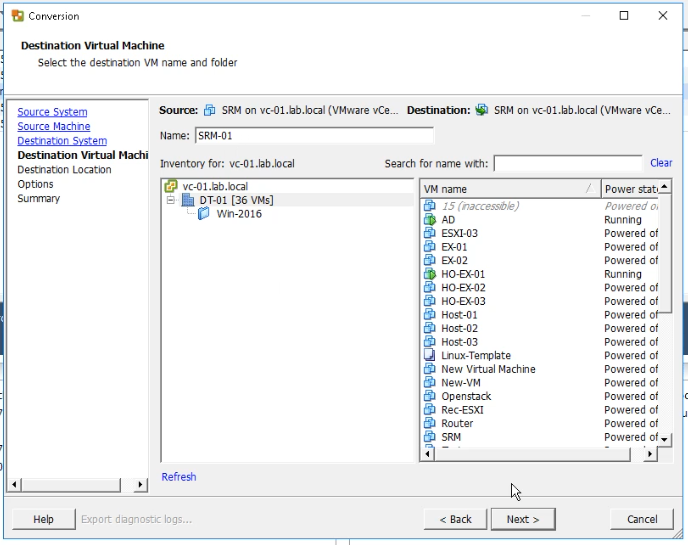Collapse the DT-01 datacenter tree node
The width and height of the screenshot is (688, 545).
171,200
